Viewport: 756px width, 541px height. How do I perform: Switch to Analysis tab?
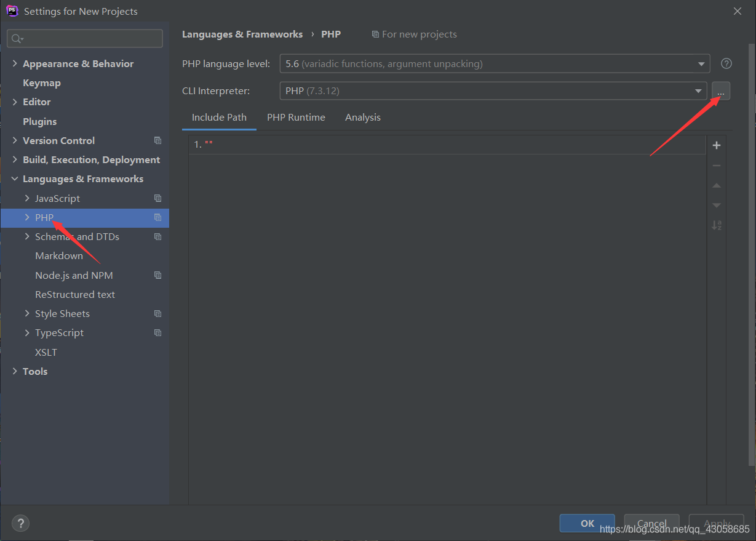363,117
